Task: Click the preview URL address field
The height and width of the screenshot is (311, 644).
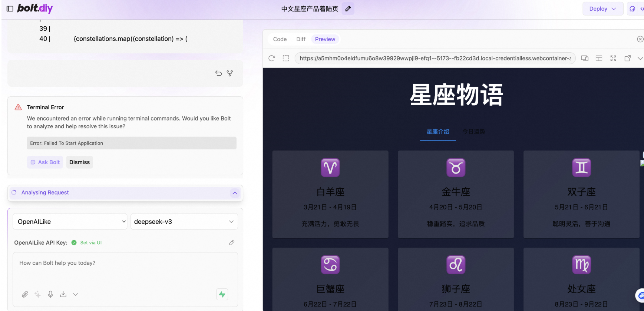Action: click(435, 58)
